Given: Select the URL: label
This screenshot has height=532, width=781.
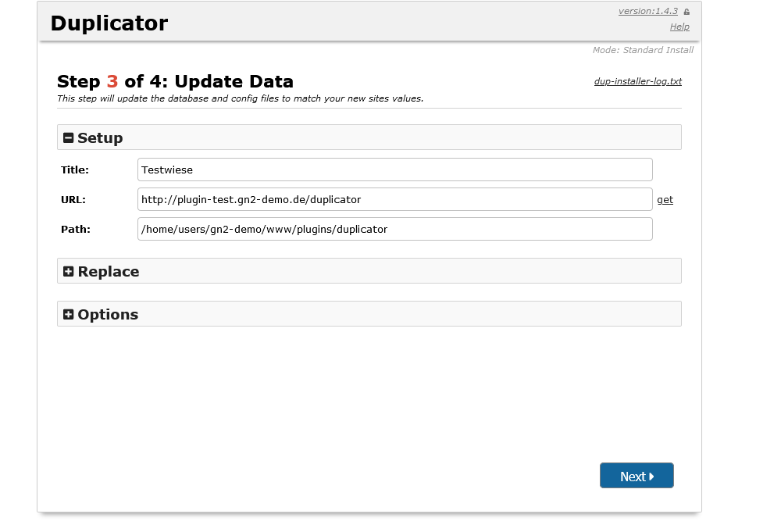Looking at the screenshot, I should (73, 200).
